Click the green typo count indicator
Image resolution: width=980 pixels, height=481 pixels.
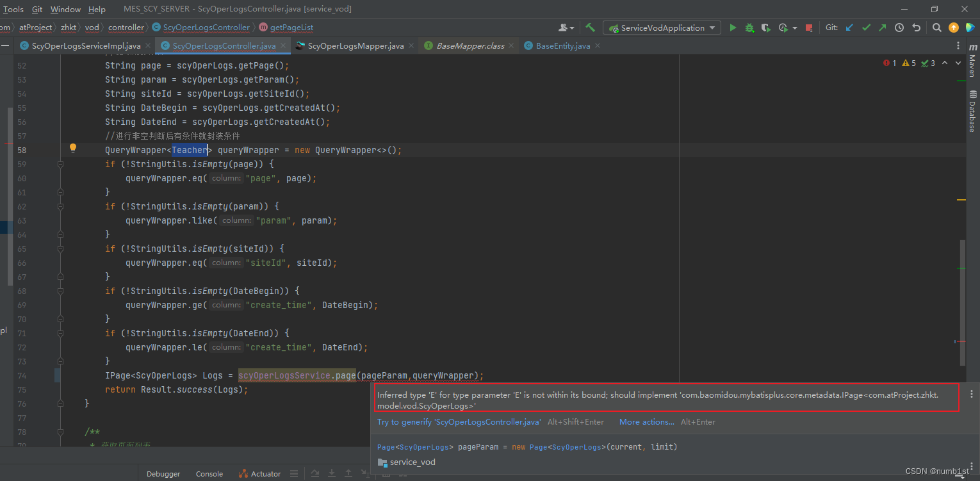pyautogui.click(x=928, y=63)
